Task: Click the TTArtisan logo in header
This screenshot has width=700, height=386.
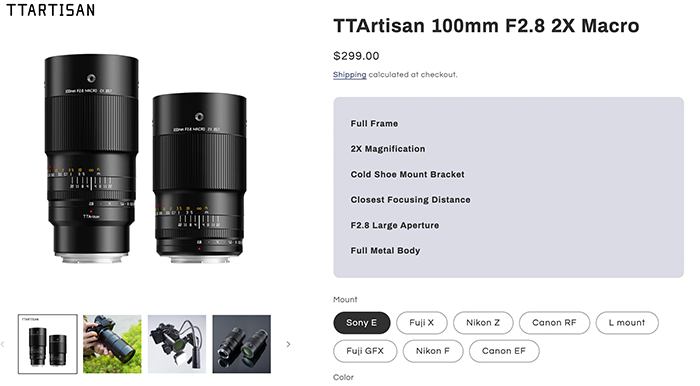Action: (x=50, y=10)
